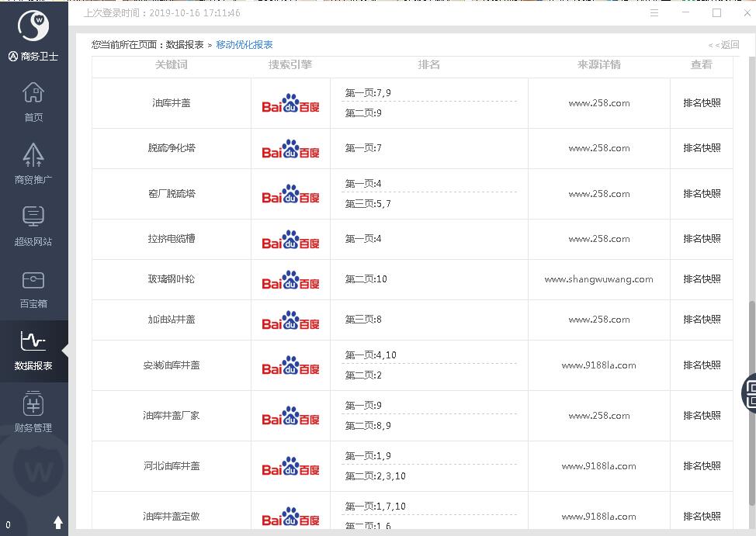This screenshot has width=756, height=536.
Task: View 排名快照 for 油库井盖 row
Action: (702, 103)
